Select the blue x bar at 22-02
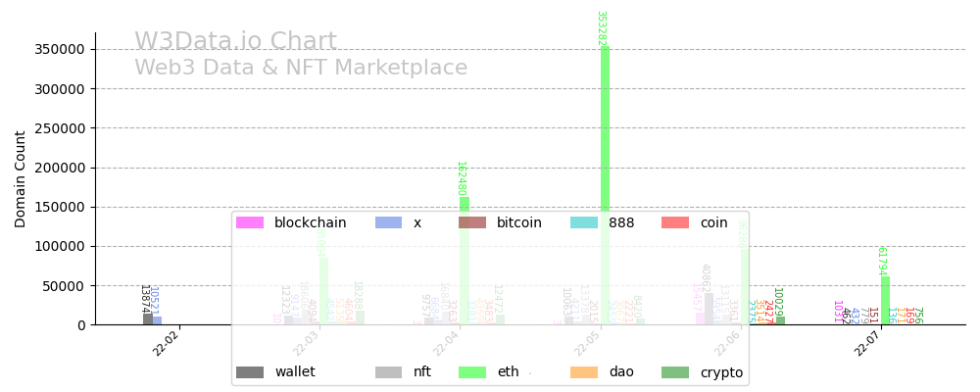980x392 pixels. click(157, 319)
